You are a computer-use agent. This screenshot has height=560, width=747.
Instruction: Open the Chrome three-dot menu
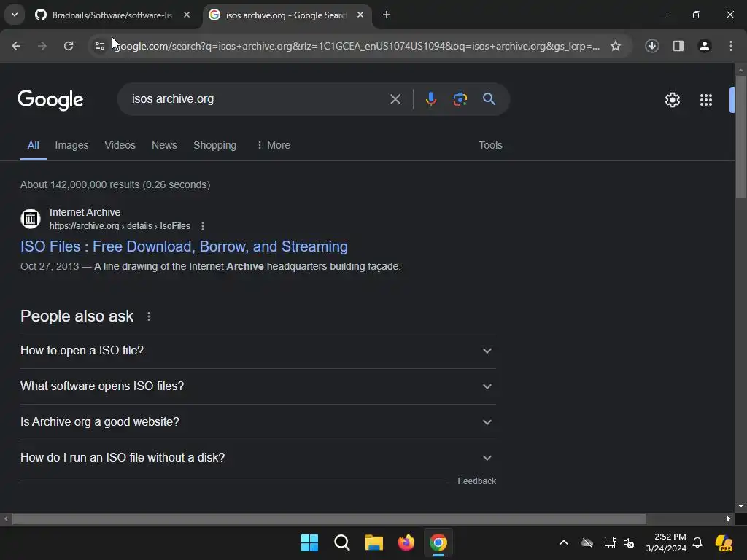[x=731, y=46]
